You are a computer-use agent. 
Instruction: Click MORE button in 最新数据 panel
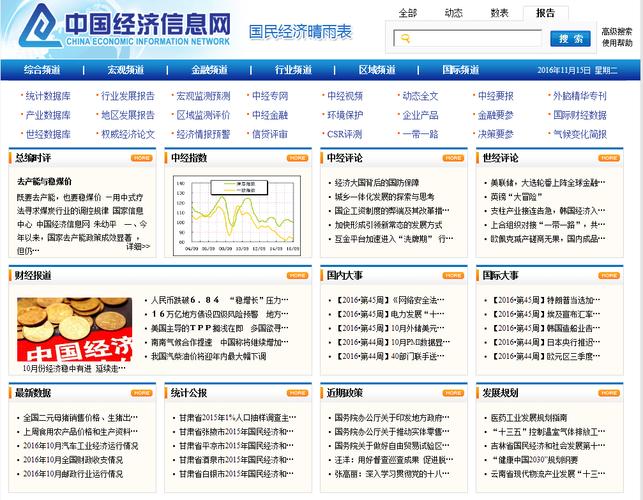141,393
